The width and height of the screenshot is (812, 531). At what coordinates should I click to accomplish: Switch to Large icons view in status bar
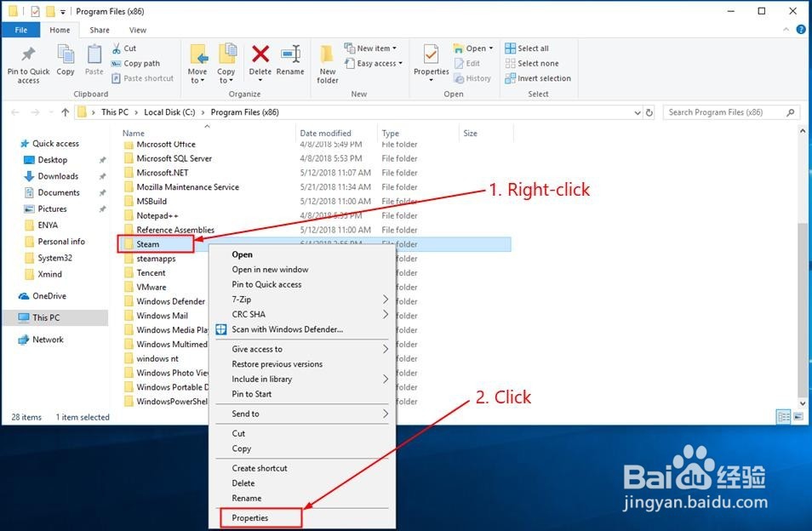(x=798, y=417)
